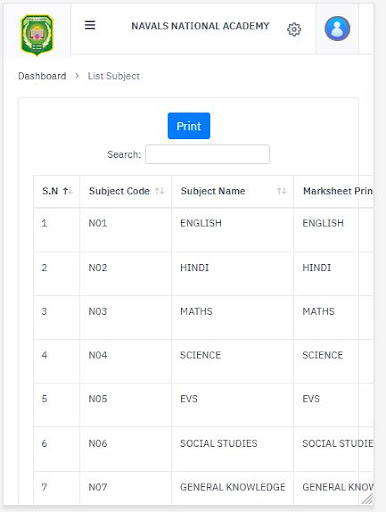Image resolution: width=386 pixels, height=512 pixels.
Task: Click the List Subject breadcrumb
Action: (114, 76)
